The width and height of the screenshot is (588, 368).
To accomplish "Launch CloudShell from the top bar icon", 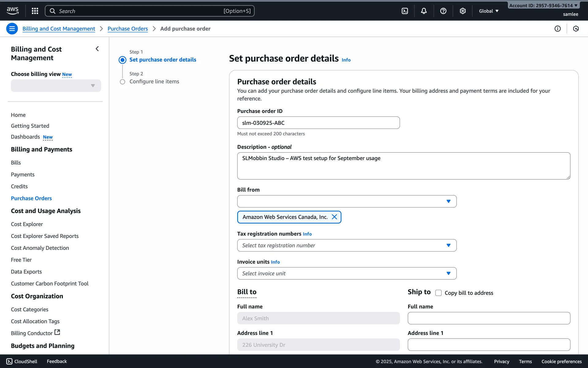I will tap(405, 11).
